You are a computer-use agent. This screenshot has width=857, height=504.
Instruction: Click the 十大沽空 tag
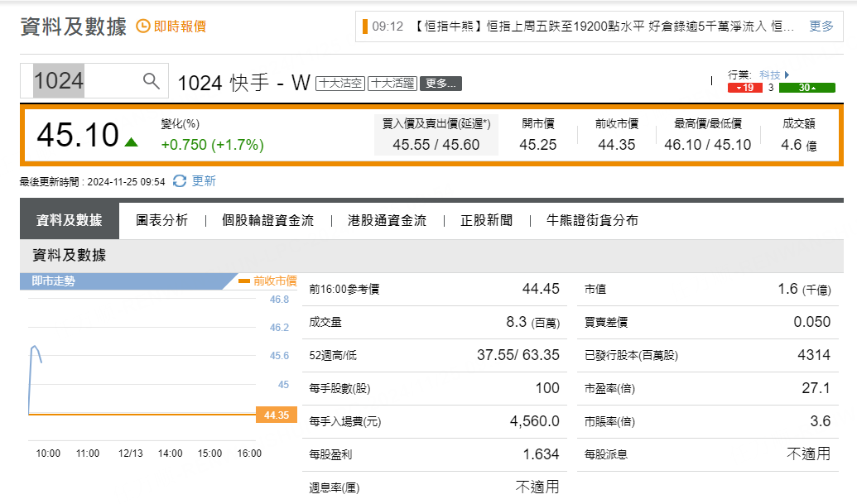340,84
